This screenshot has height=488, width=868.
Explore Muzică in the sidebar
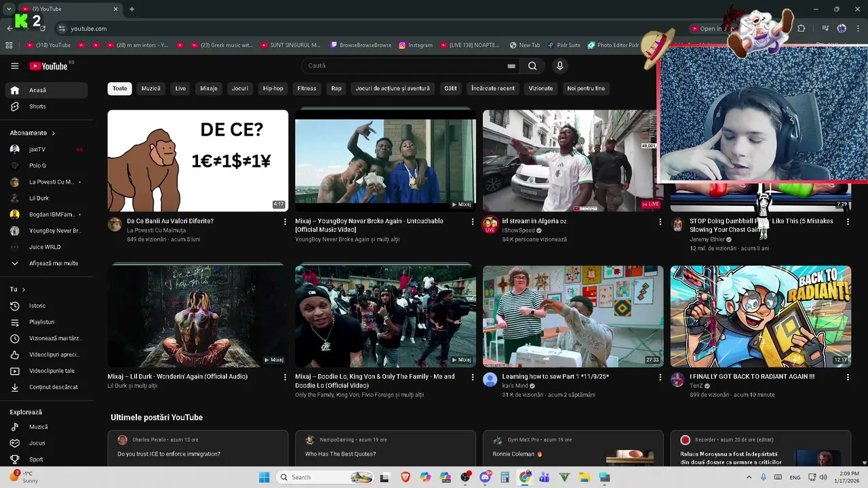46,427
